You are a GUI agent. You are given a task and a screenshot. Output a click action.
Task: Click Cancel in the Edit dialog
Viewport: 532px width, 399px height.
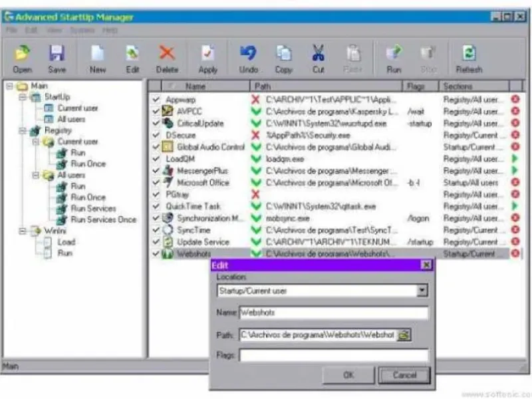point(404,375)
